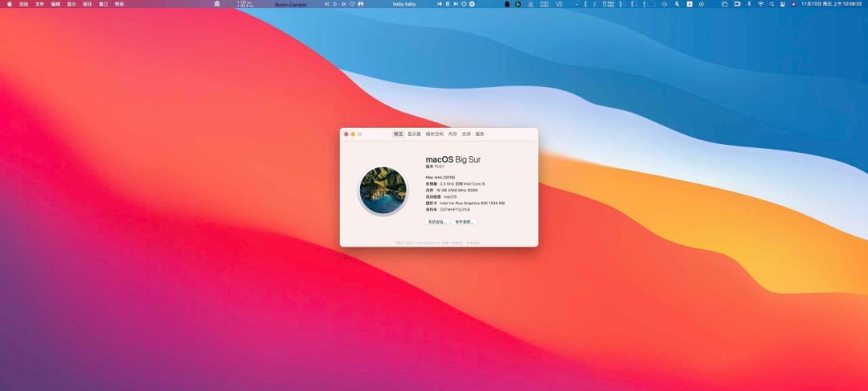Minimize the About This Mac window
Screen dimensions: 868x391
coord(353,134)
